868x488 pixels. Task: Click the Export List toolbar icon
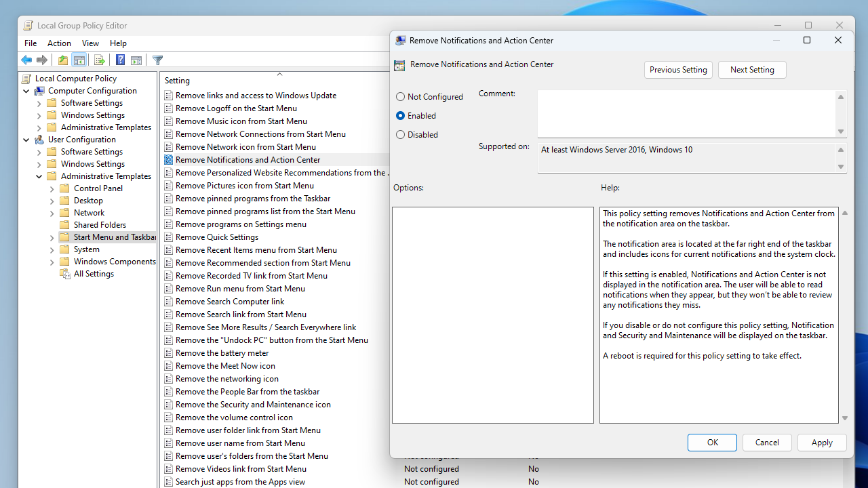[100, 60]
